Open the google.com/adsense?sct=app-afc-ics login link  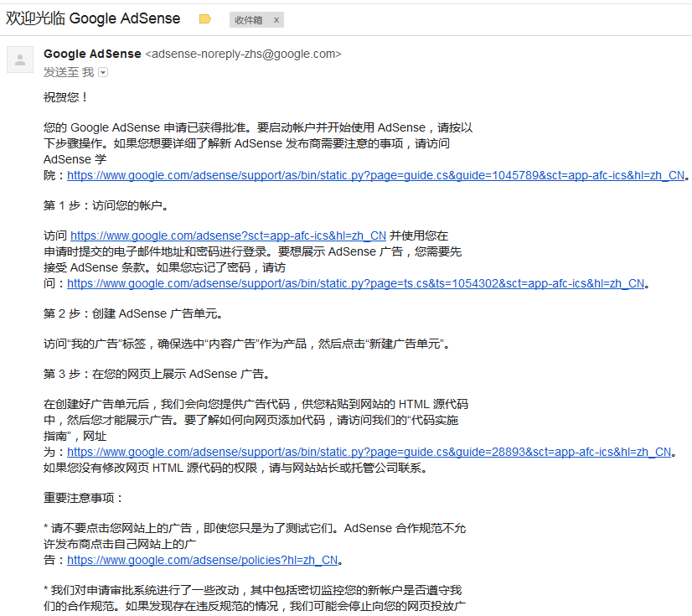click(228, 236)
